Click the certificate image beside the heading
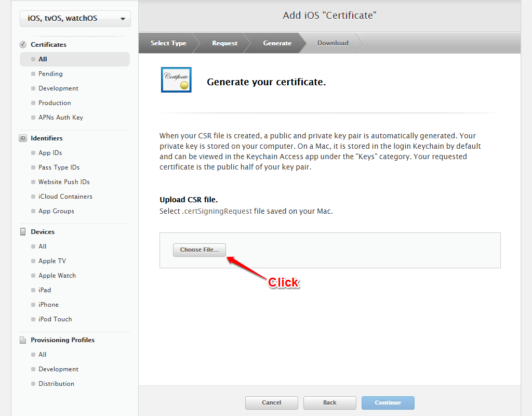 (x=176, y=80)
